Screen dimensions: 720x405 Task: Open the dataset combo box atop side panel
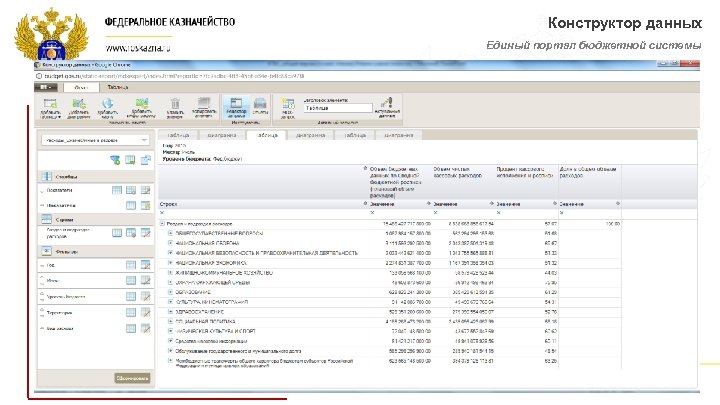[95, 140]
